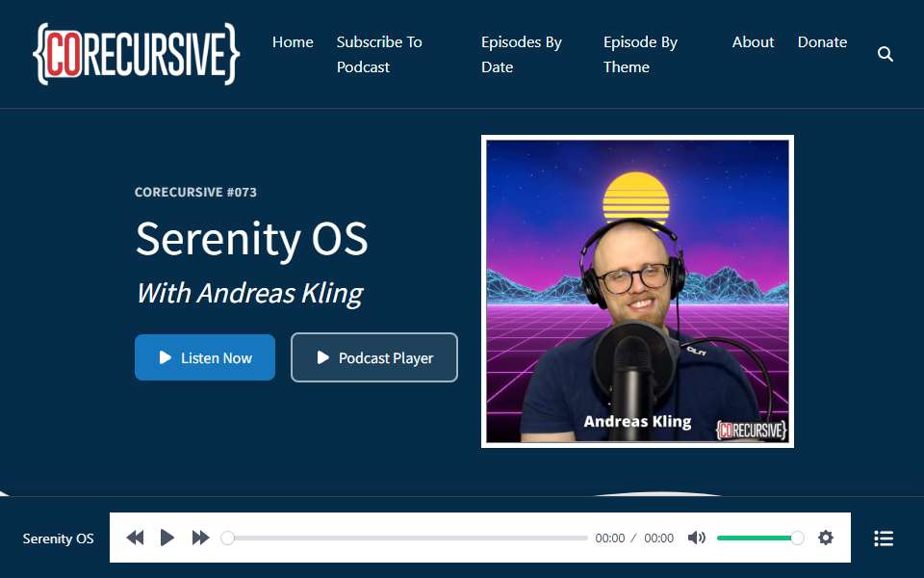Viewport: 924px width, 578px height.
Task: Mute the player volume speaker icon
Action: click(x=697, y=538)
